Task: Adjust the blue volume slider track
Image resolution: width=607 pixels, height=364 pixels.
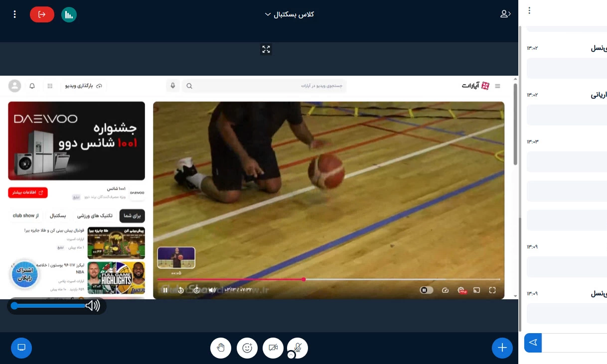Action: (x=49, y=306)
